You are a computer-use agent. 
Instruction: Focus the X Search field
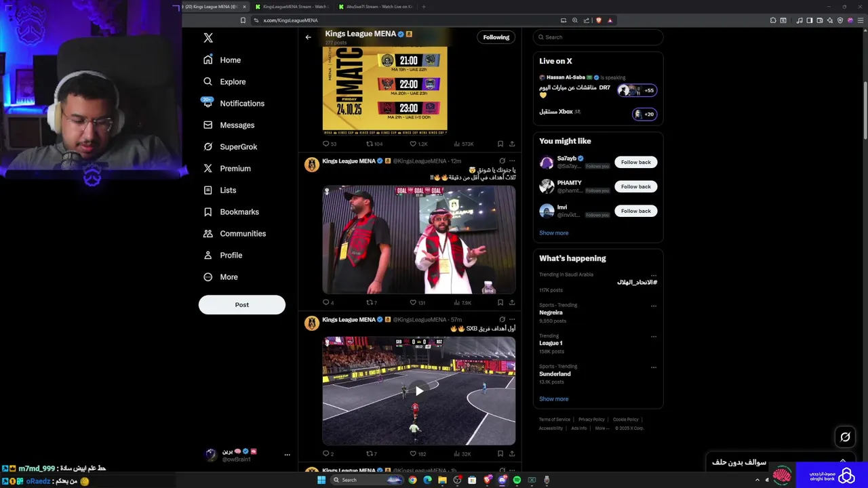pyautogui.click(x=598, y=37)
